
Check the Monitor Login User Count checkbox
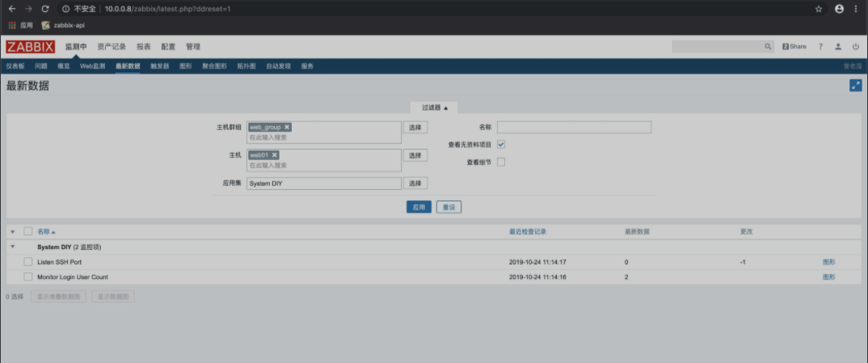pyautogui.click(x=27, y=276)
